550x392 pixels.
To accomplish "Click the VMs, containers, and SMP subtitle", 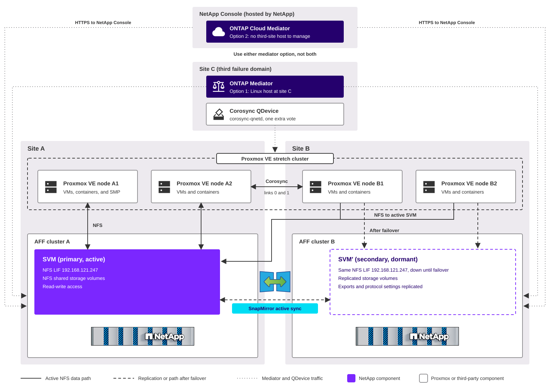I will [91, 192].
